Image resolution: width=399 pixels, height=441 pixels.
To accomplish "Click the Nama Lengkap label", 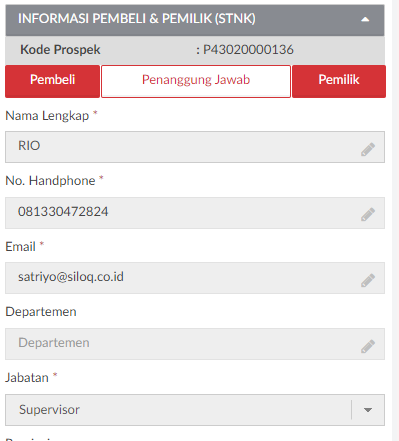I will click(x=47, y=116).
